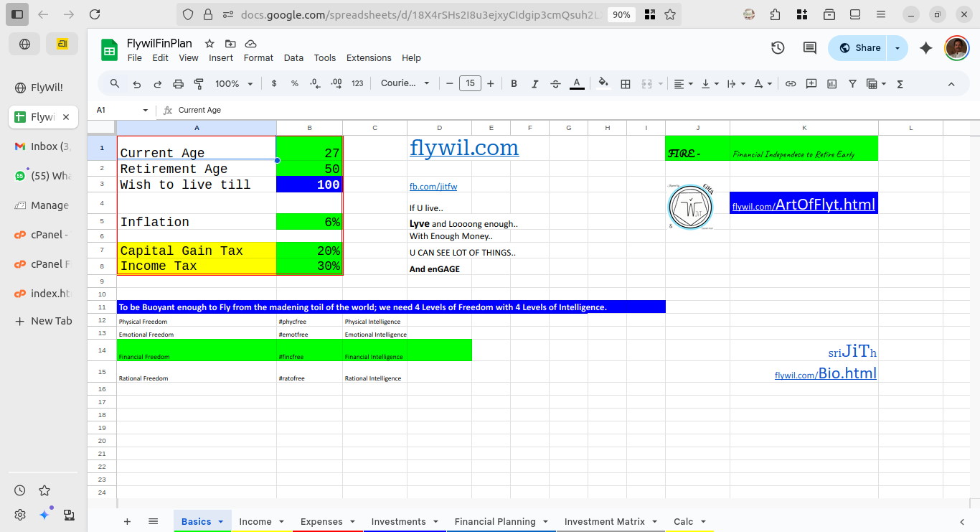This screenshot has height=532, width=980.
Task: Toggle bold formatting
Action: tap(514, 84)
